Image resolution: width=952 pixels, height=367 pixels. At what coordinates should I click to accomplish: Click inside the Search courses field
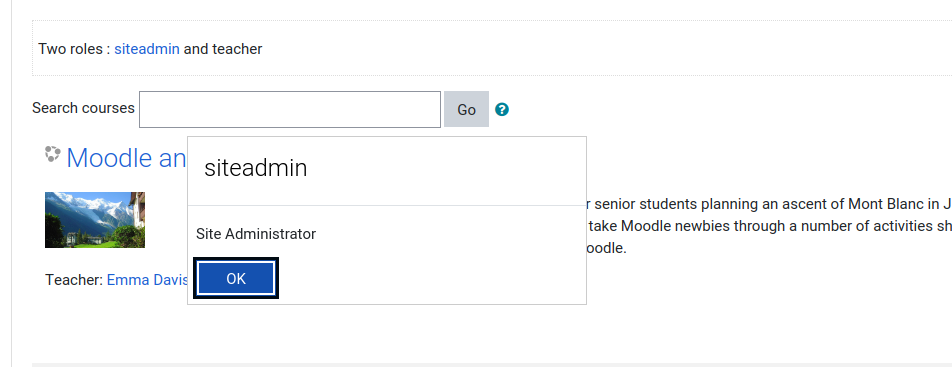(290, 109)
